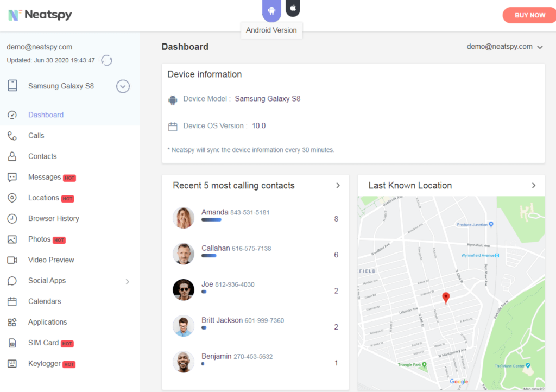Viewport: 556px width, 392px height.
Task: Open the demo@neatspy.com account dropdown
Action: (x=505, y=47)
